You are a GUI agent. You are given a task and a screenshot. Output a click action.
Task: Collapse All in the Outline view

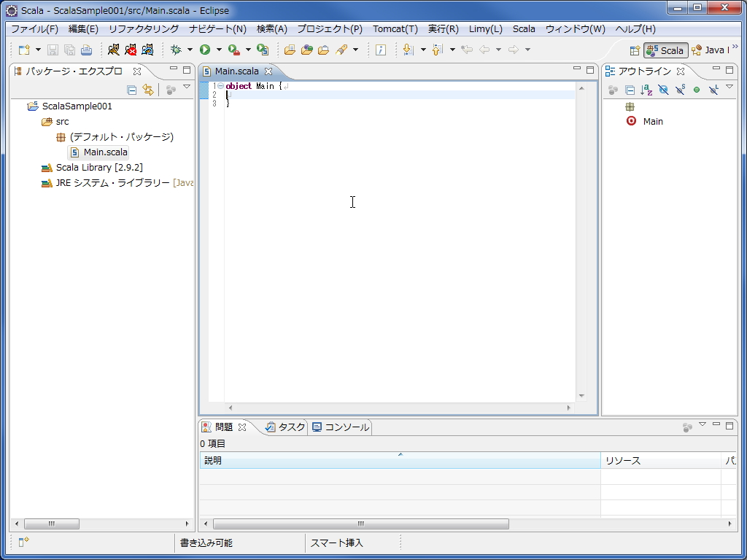tap(630, 90)
